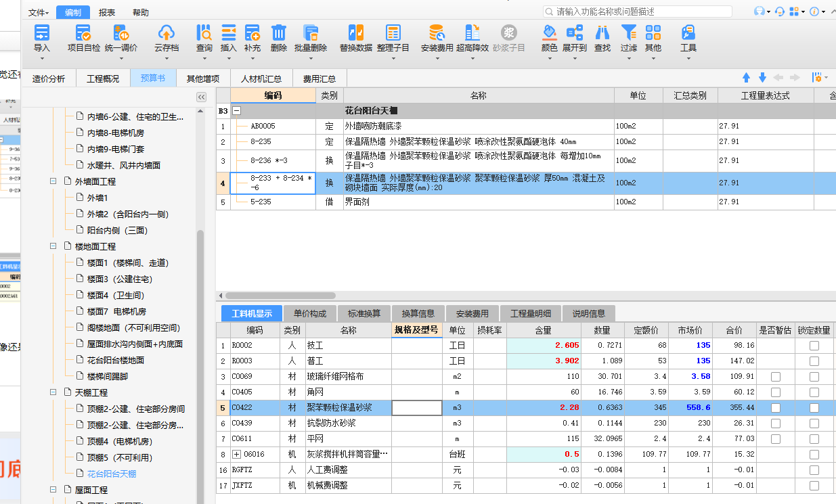
Task: Click the 导入 (import) toolbar icon
Action: pyautogui.click(x=42, y=32)
